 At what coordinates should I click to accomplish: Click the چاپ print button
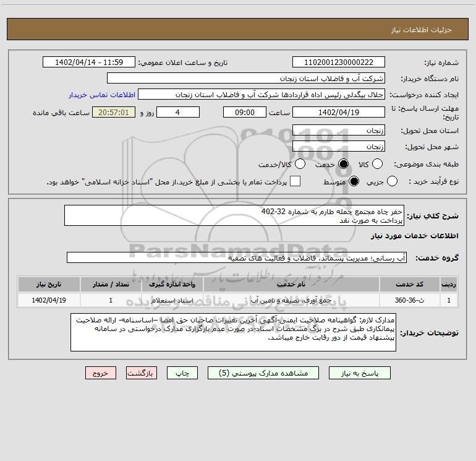(182, 373)
